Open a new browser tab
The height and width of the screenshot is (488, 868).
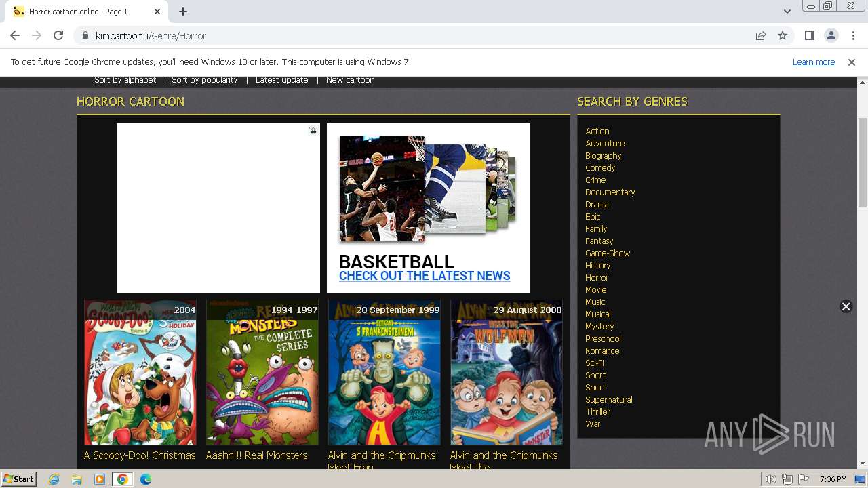tap(183, 12)
